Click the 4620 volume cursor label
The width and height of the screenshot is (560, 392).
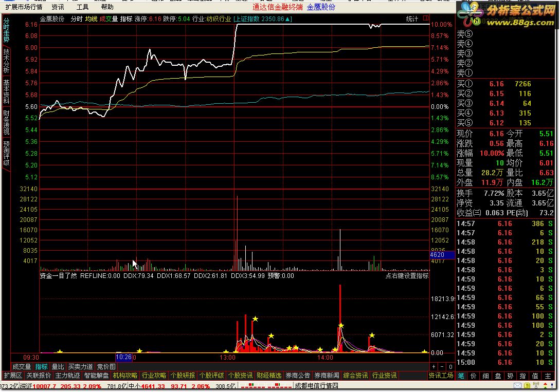(442, 255)
